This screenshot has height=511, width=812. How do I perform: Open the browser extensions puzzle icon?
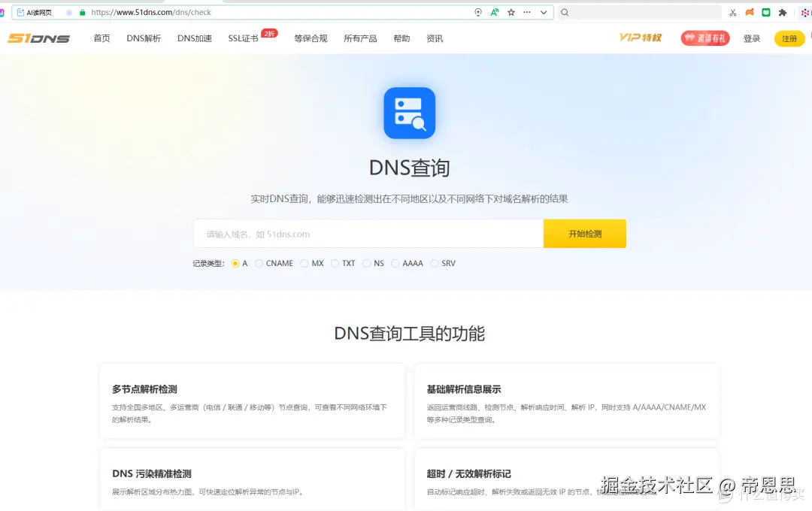point(783,12)
